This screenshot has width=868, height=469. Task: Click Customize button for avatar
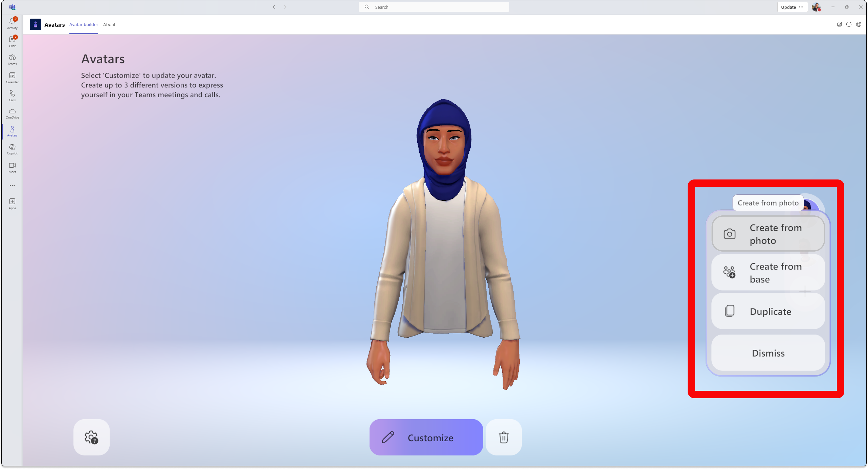coord(426,437)
